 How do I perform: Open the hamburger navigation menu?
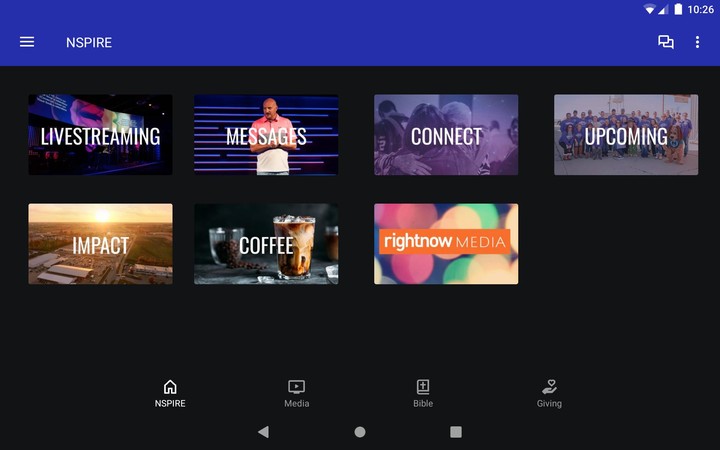(x=27, y=42)
